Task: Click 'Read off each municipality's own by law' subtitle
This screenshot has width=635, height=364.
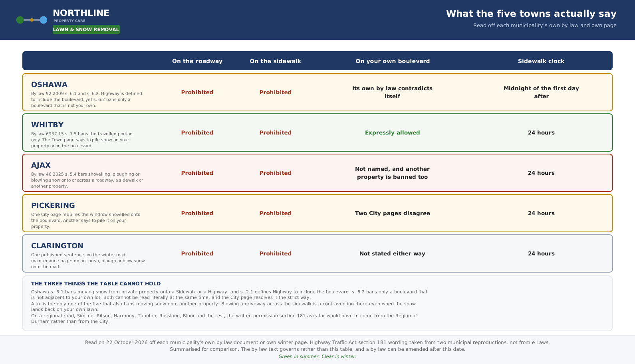Action: 545,26
